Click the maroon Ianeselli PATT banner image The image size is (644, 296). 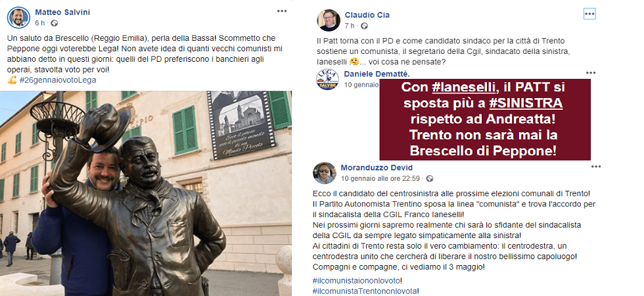click(x=485, y=119)
